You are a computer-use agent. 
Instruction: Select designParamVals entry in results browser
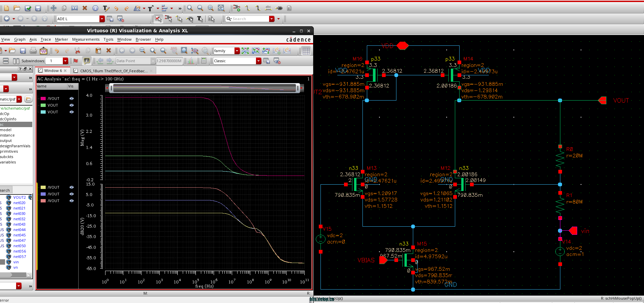(15, 146)
